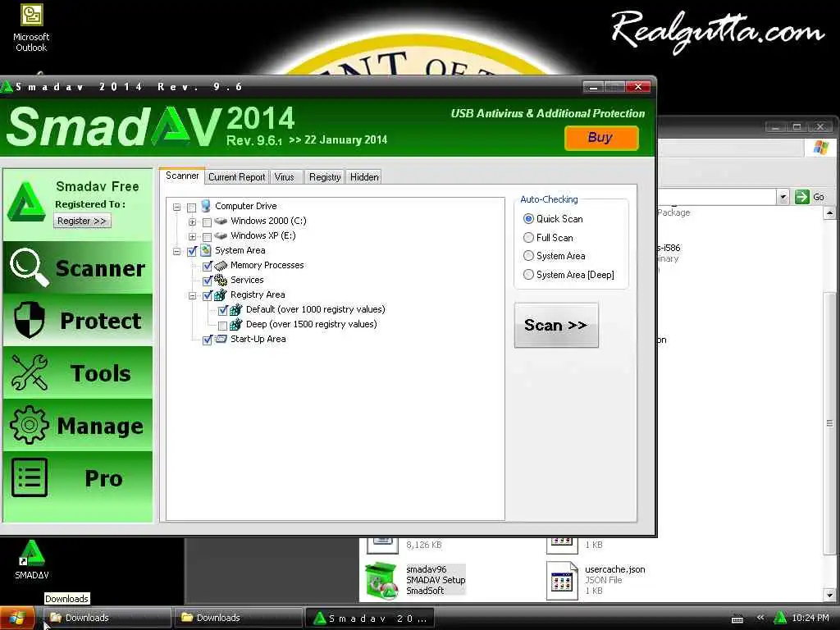Uncheck the Registry Area checkbox
This screenshot has height=630, width=840.
pyautogui.click(x=208, y=295)
